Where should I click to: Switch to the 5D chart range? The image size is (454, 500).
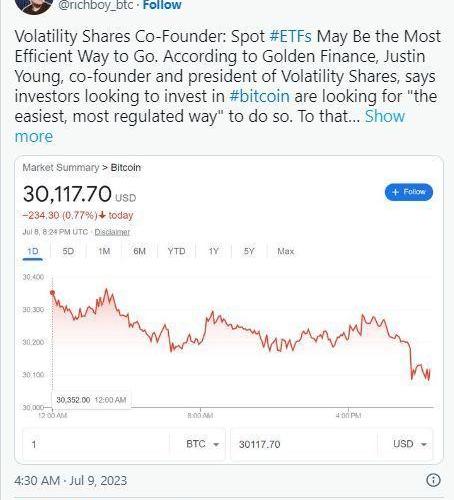tap(68, 251)
